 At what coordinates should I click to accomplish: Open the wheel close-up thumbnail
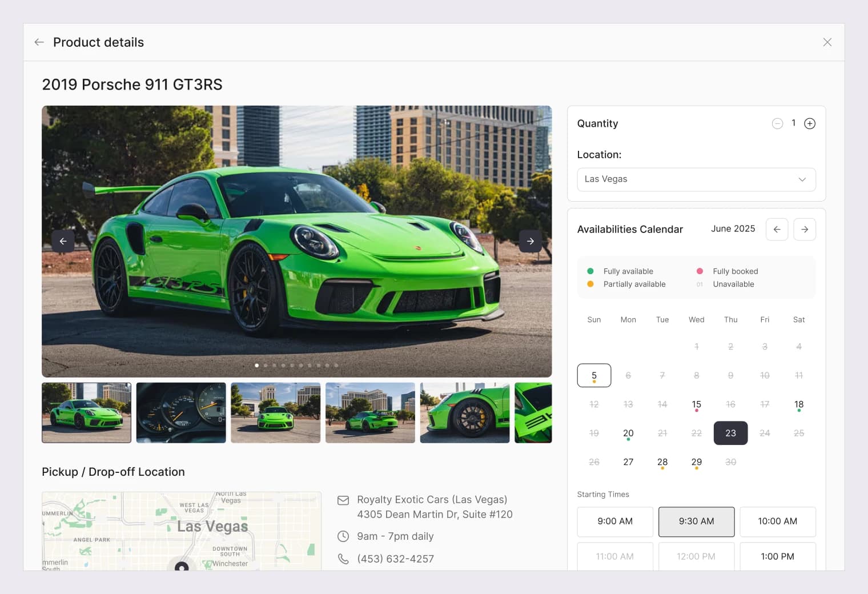pos(465,413)
